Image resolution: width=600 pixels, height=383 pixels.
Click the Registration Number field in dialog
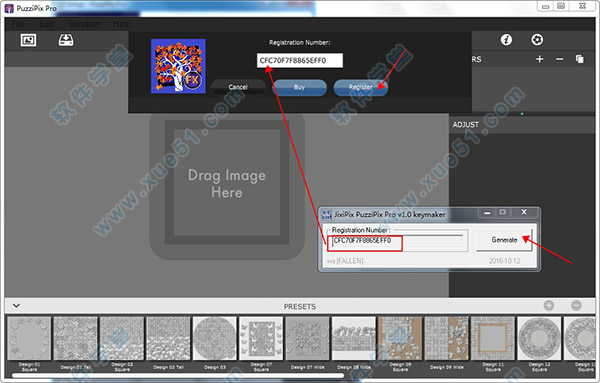[300, 60]
